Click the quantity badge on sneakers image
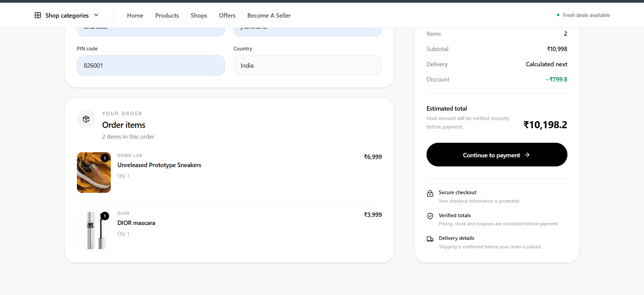 tap(105, 158)
